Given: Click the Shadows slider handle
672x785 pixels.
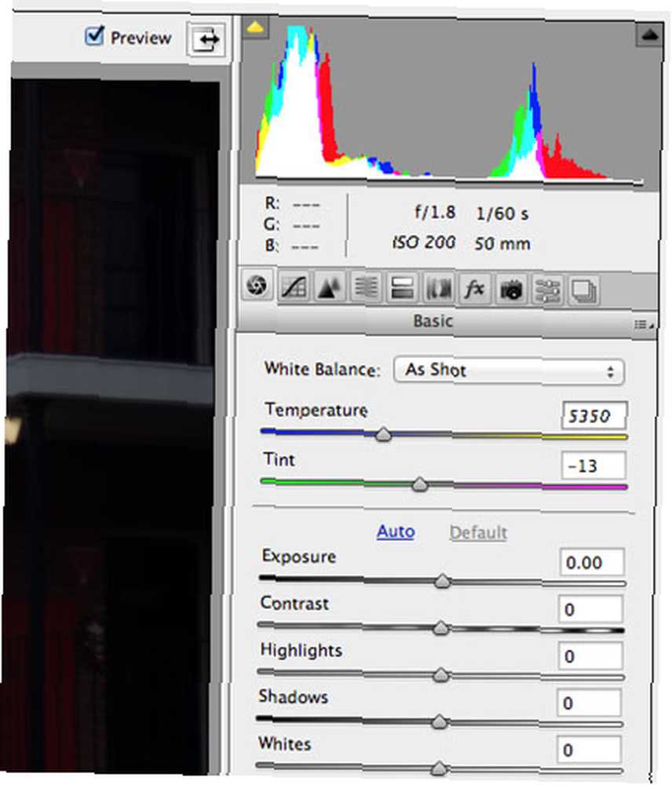Looking at the screenshot, I should [x=439, y=721].
